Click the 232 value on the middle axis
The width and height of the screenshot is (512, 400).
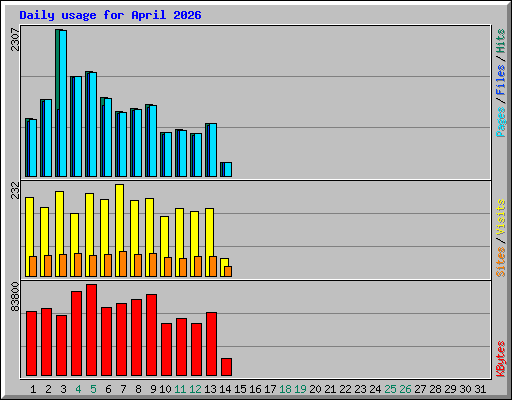point(15,190)
